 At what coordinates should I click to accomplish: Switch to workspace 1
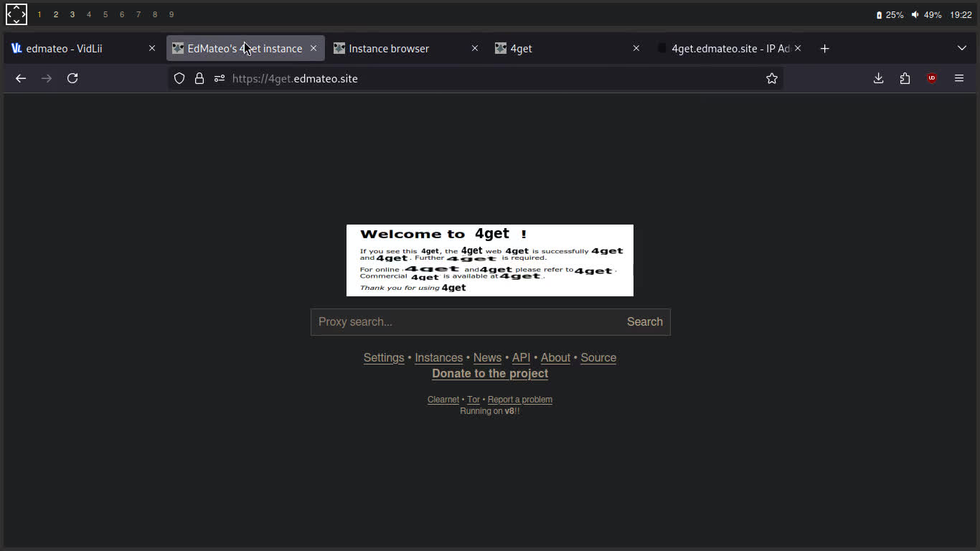point(39,14)
